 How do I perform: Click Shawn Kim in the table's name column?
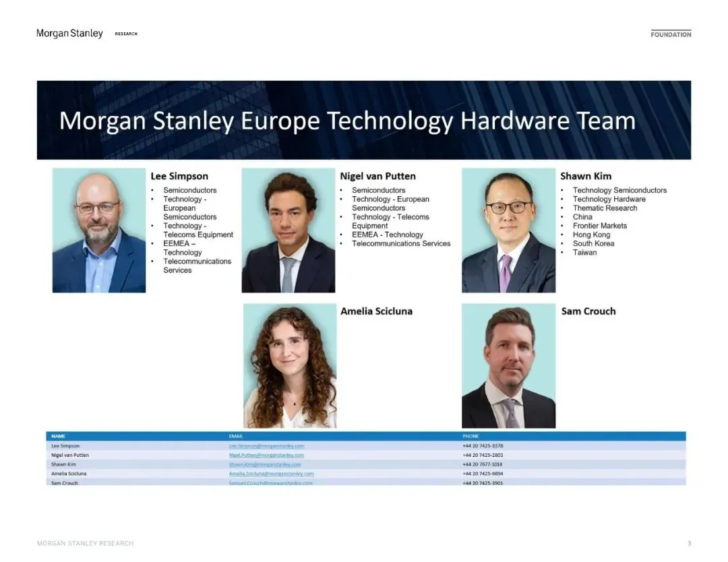point(63,464)
